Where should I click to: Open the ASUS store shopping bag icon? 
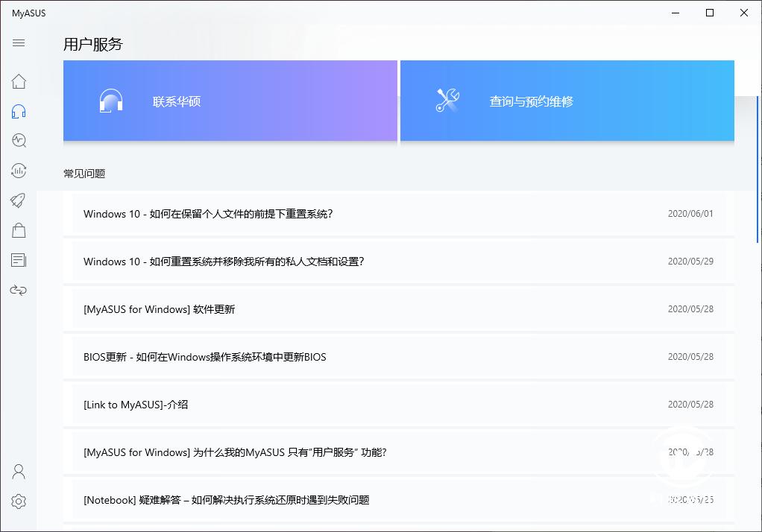pos(18,230)
